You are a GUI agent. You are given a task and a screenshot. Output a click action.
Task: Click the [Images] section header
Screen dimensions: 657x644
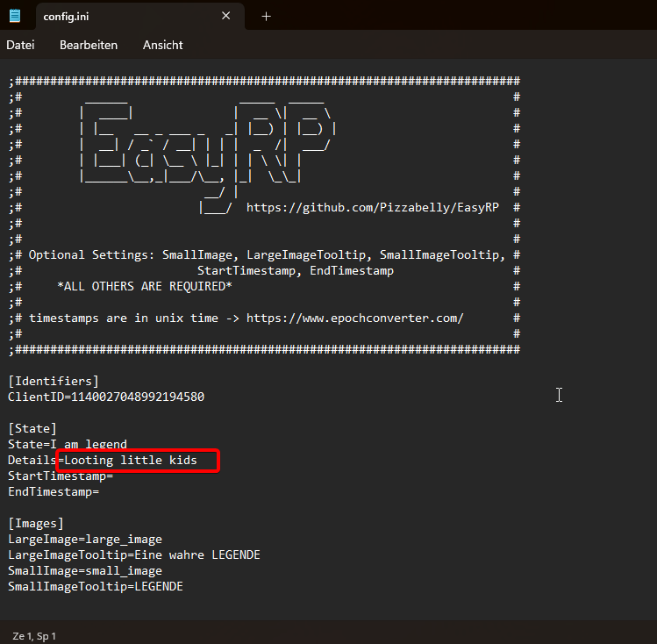tap(35, 524)
